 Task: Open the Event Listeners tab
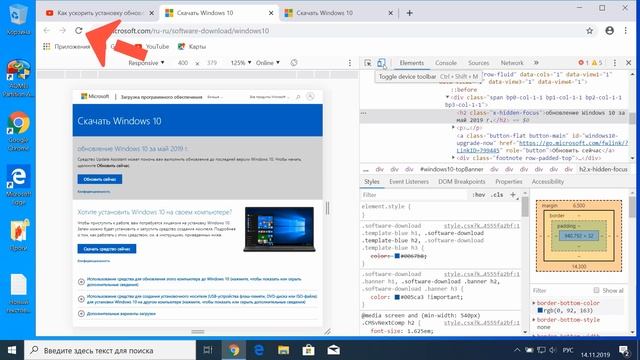[409, 182]
